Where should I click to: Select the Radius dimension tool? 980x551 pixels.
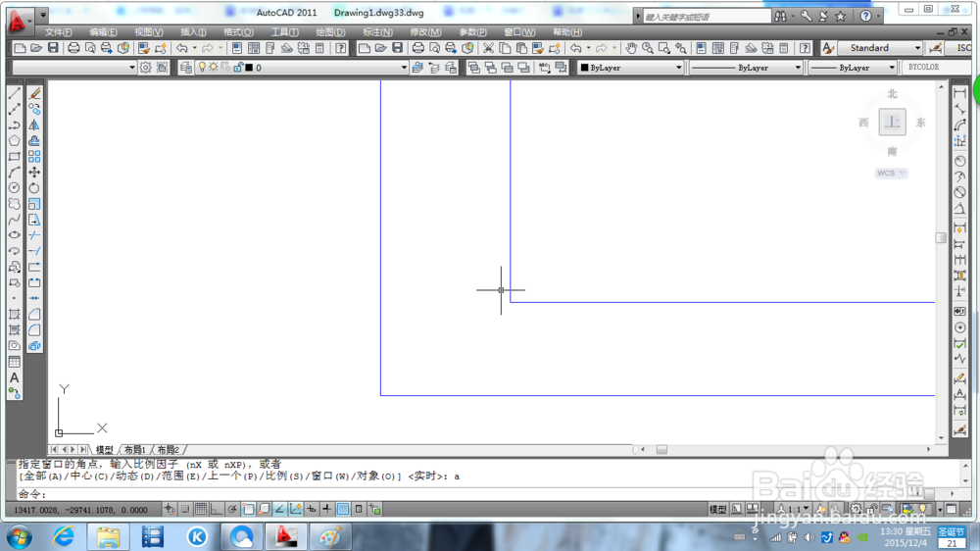tap(960, 161)
